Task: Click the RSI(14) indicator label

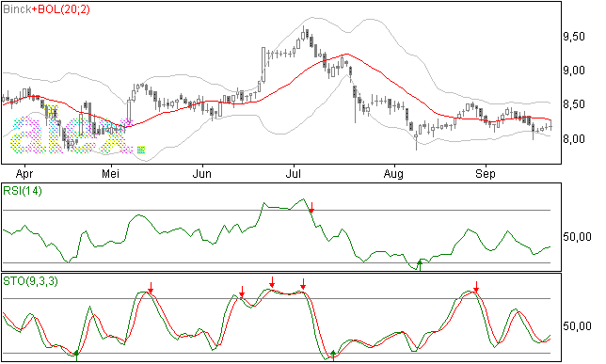Action: point(23,191)
